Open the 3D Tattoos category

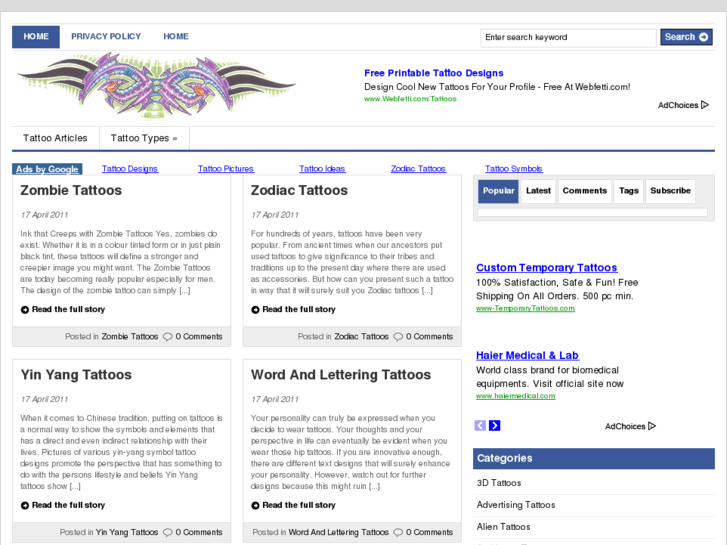pos(499,483)
